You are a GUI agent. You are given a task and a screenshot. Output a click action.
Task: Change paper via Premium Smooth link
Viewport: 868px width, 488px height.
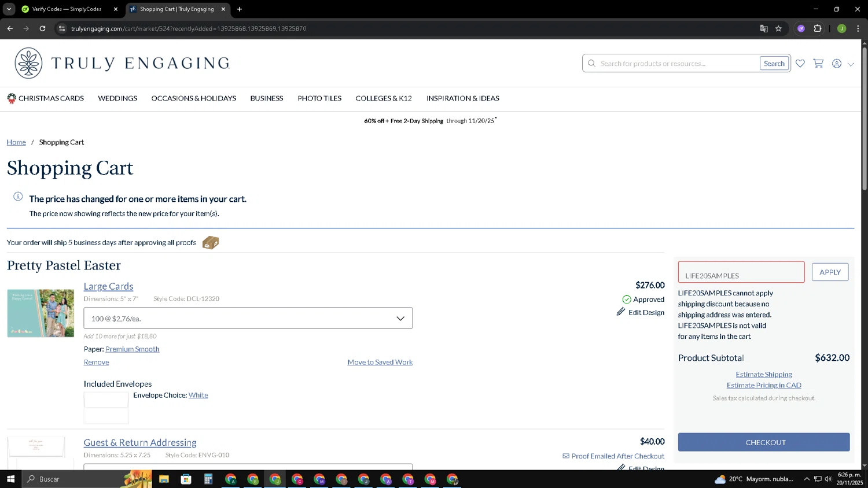(133, 349)
